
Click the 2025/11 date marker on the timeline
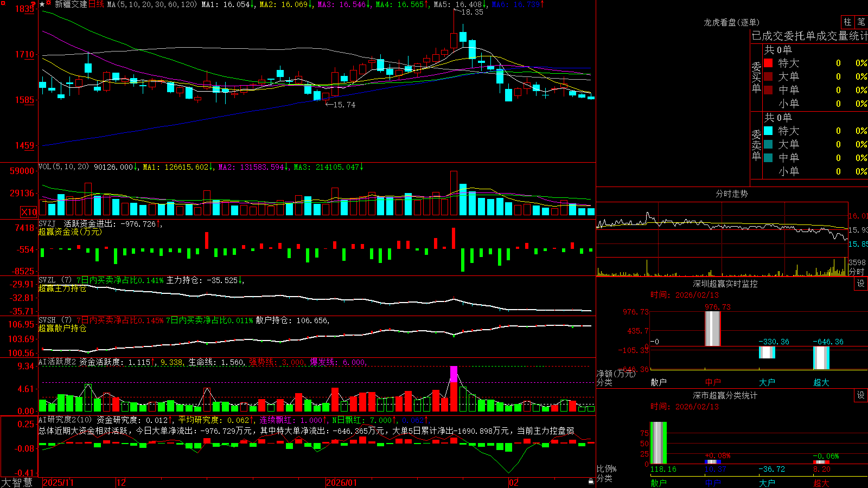pos(58,483)
